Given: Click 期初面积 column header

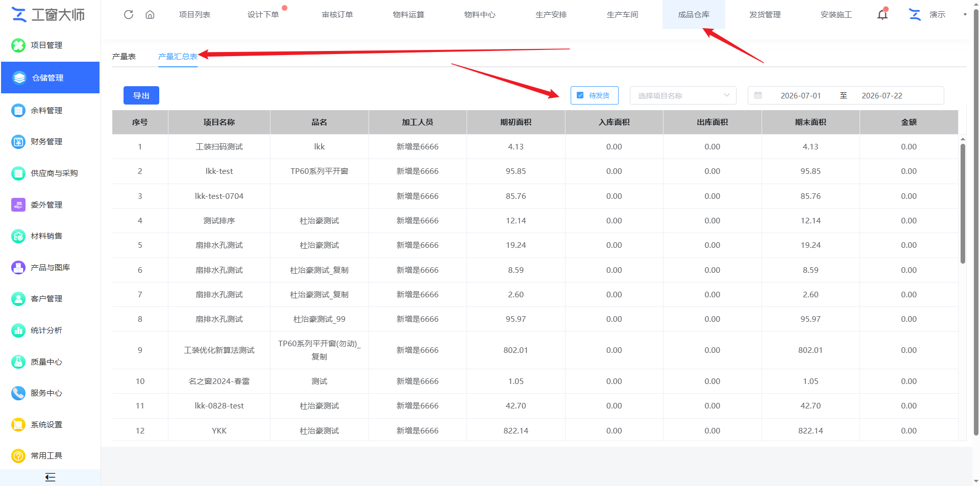Looking at the screenshot, I should [516, 122].
